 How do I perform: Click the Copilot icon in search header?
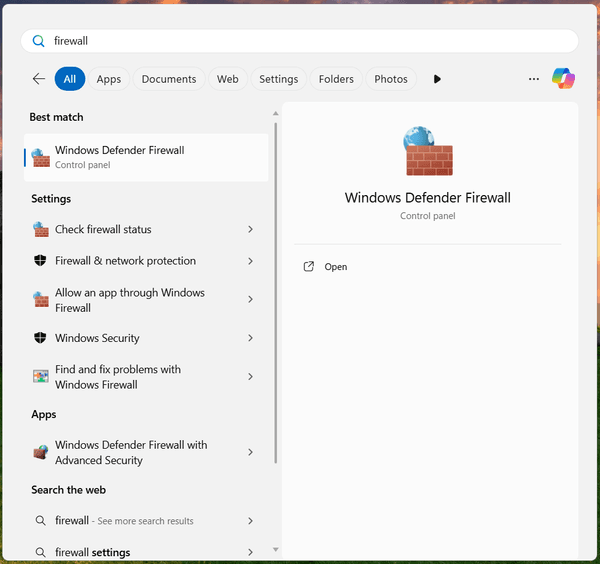(564, 79)
